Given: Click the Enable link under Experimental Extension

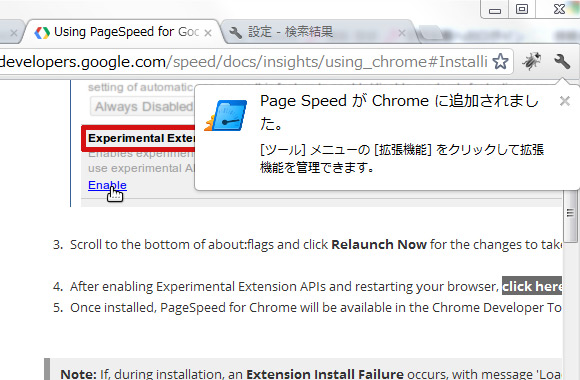Looking at the screenshot, I should 107,185.
